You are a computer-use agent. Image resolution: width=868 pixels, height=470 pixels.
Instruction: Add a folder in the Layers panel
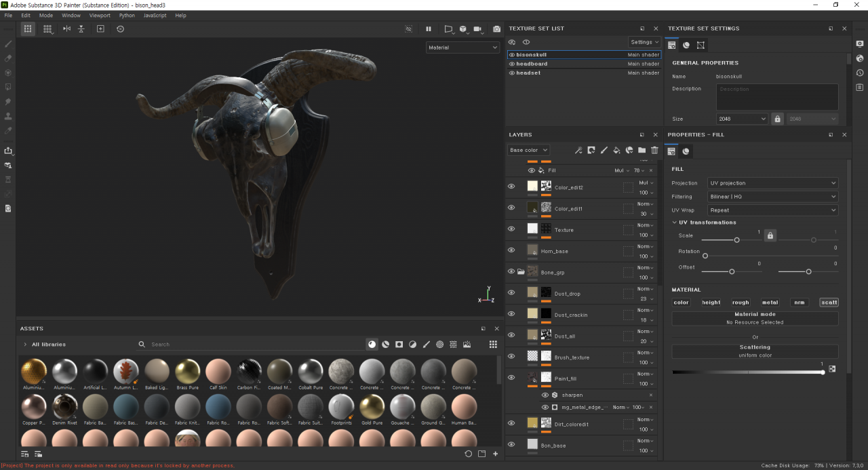coord(642,150)
